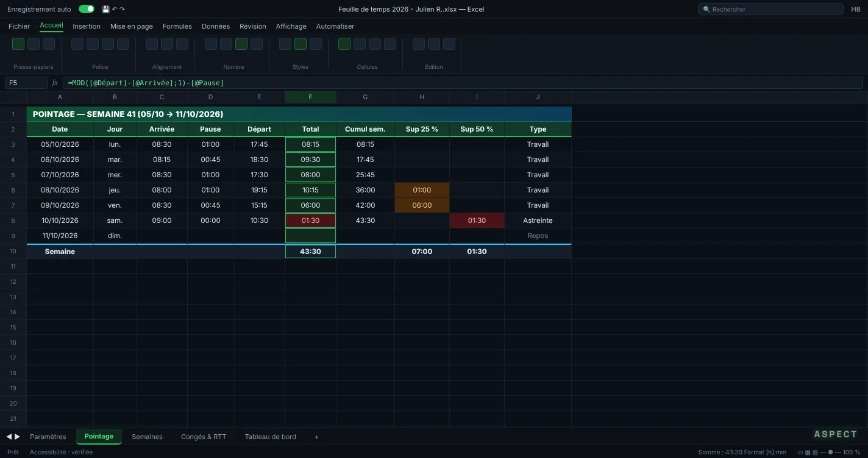
Task: Switch to Page Break Preview in the status bar
Action: coord(815,453)
